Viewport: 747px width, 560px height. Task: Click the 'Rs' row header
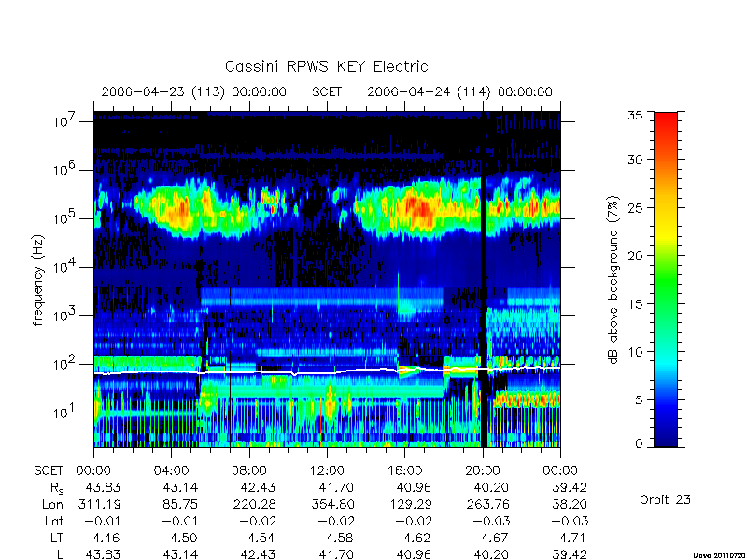coord(56,488)
